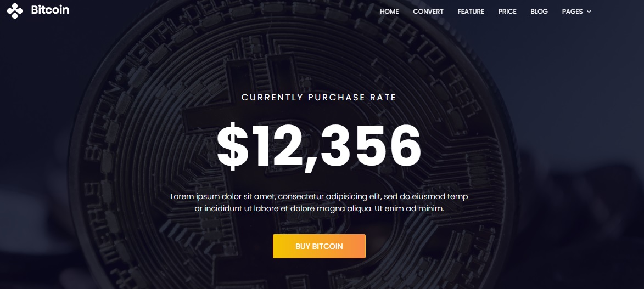Click the CURRENTLY PURCHASE RATE heading

[319, 98]
